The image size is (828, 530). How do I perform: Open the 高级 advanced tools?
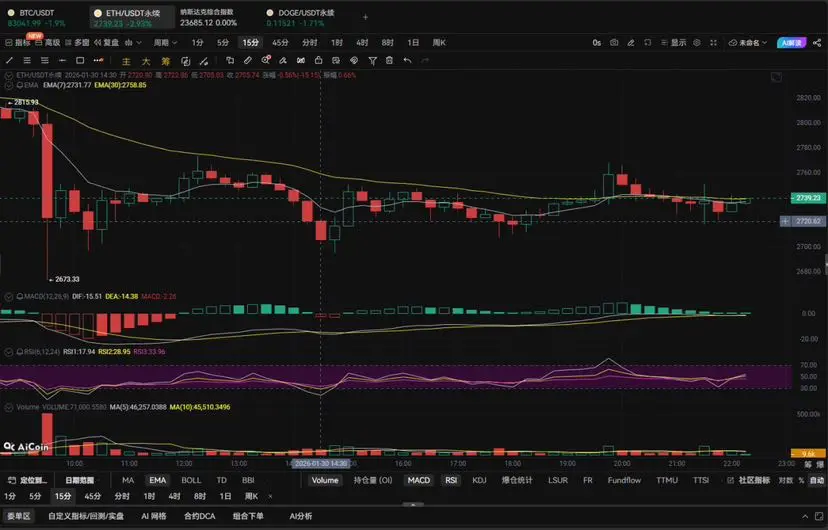coord(48,43)
